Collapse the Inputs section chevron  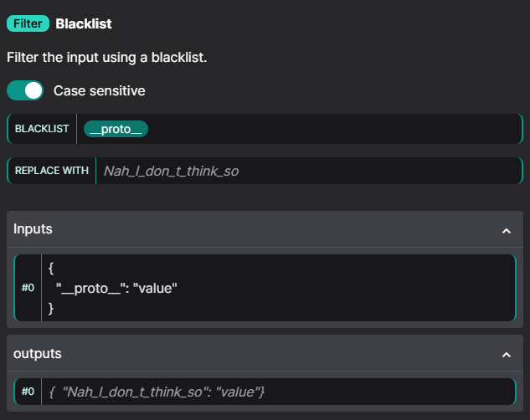point(506,231)
